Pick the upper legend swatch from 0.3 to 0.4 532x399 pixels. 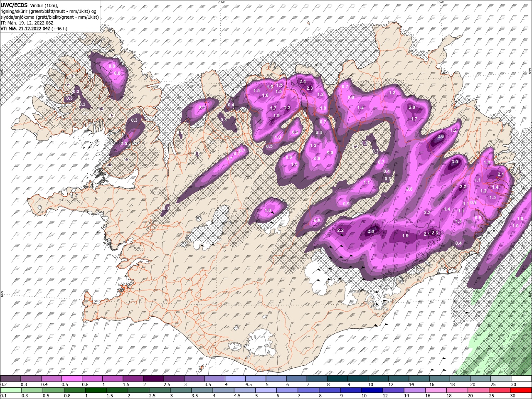[x=31, y=379]
